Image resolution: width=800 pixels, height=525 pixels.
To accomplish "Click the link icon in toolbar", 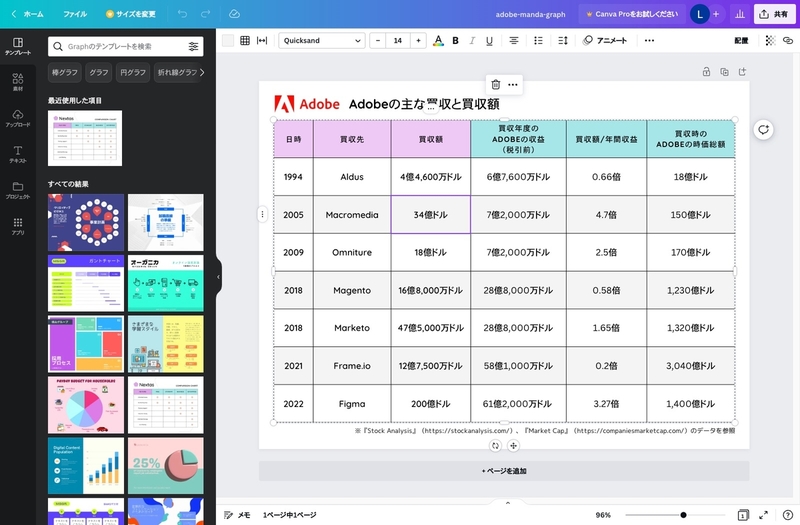I will (788, 40).
